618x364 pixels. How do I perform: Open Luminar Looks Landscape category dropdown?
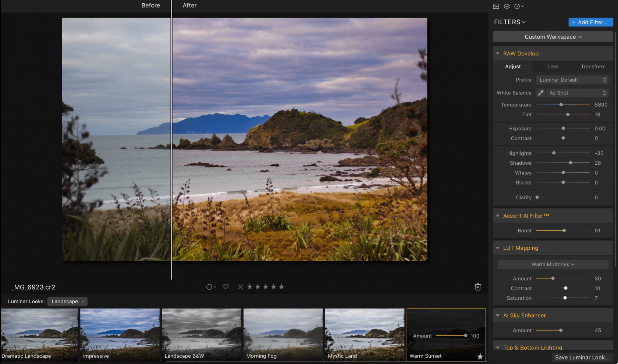[x=67, y=301]
